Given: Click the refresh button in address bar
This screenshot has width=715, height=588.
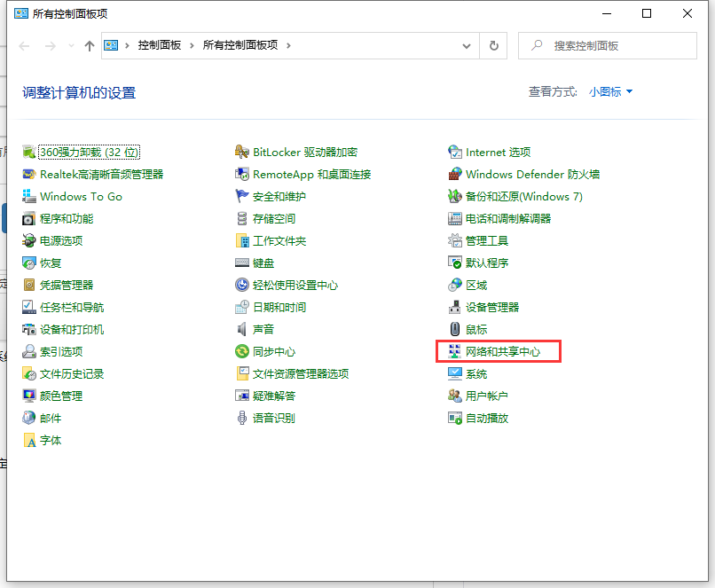Looking at the screenshot, I should pos(493,45).
